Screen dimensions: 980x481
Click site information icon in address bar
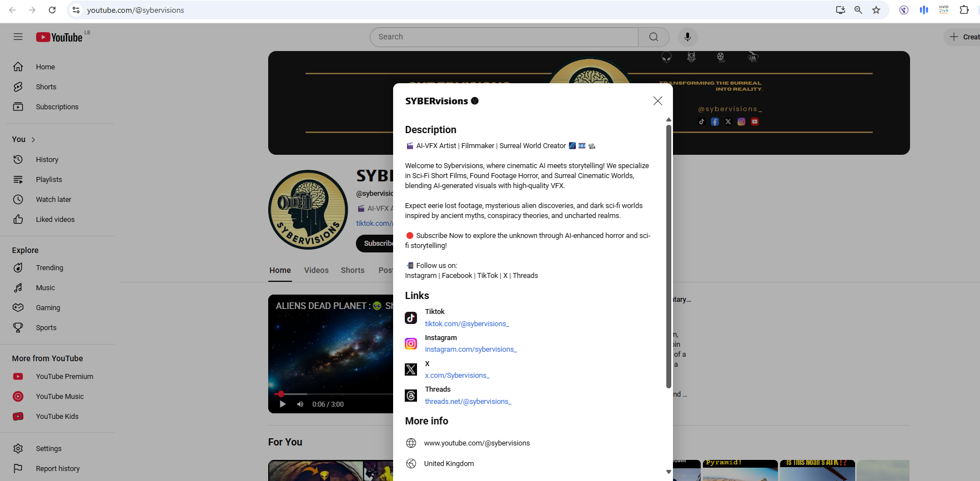coord(76,10)
